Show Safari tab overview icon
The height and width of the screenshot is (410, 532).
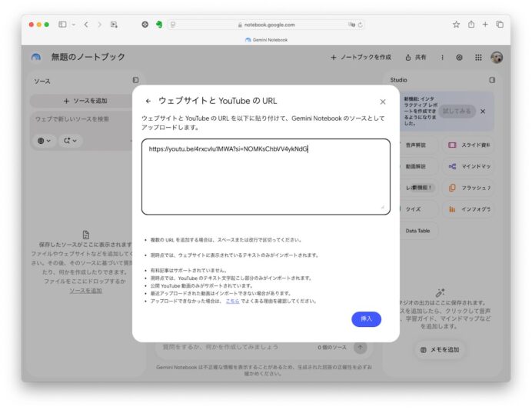pos(500,25)
